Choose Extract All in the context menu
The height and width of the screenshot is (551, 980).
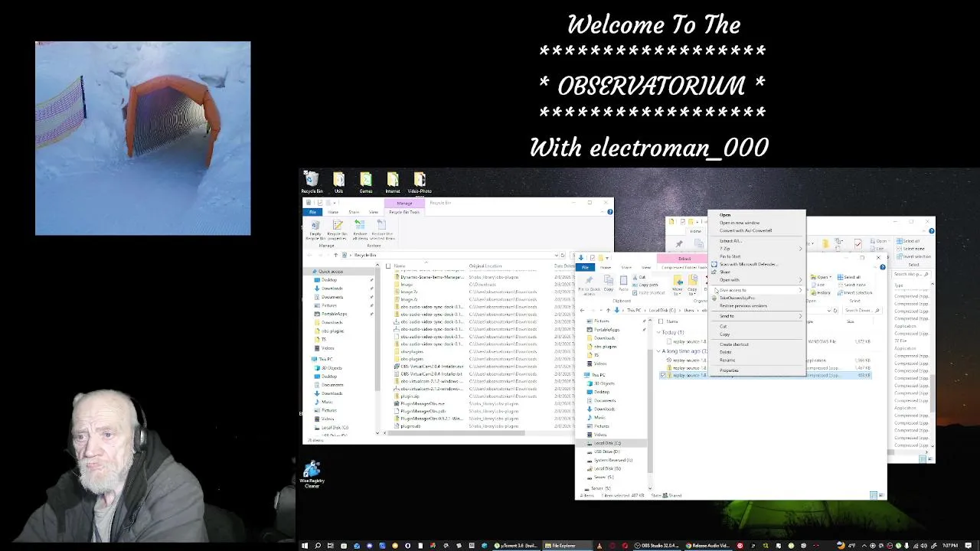(730, 240)
